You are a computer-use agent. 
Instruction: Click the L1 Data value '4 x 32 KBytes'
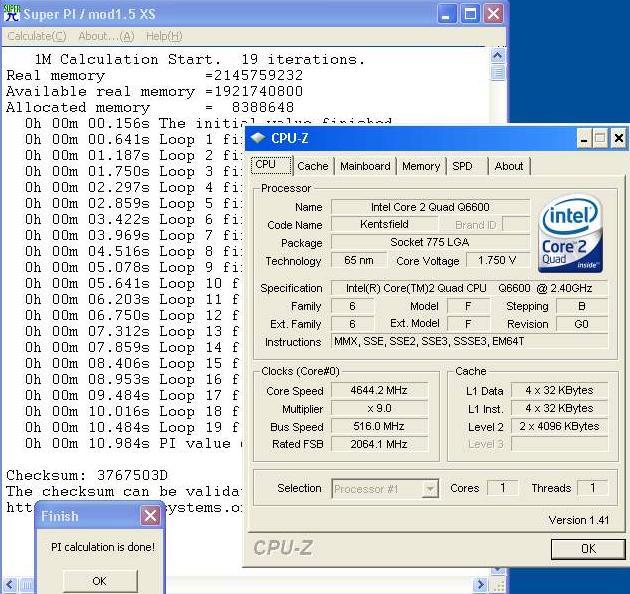(x=559, y=390)
